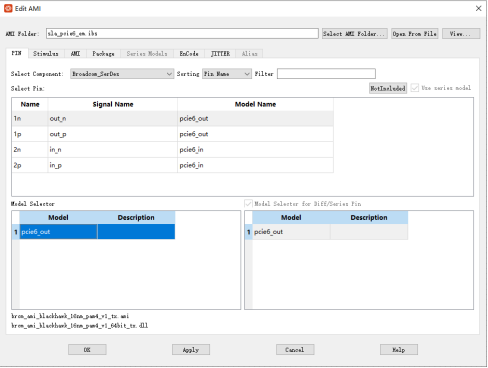Click the Help button
488x368 pixels.
click(x=399, y=350)
